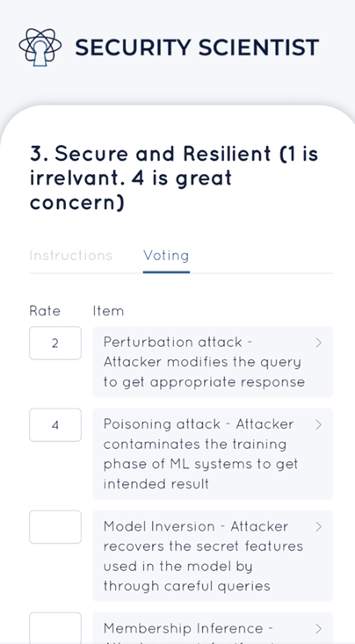
Task: Expand Poisoning attack using its chevron arrow
Action: click(318, 424)
